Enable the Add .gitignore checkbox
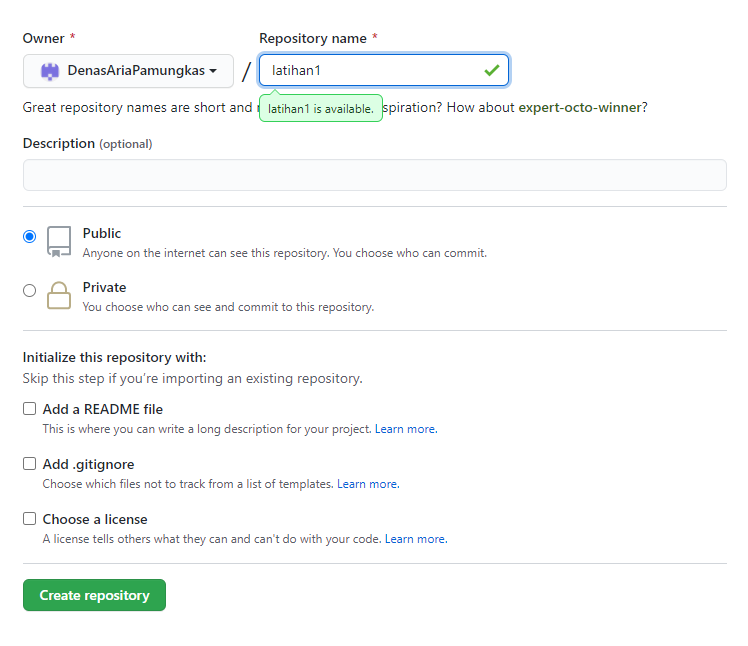 [x=30, y=464]
